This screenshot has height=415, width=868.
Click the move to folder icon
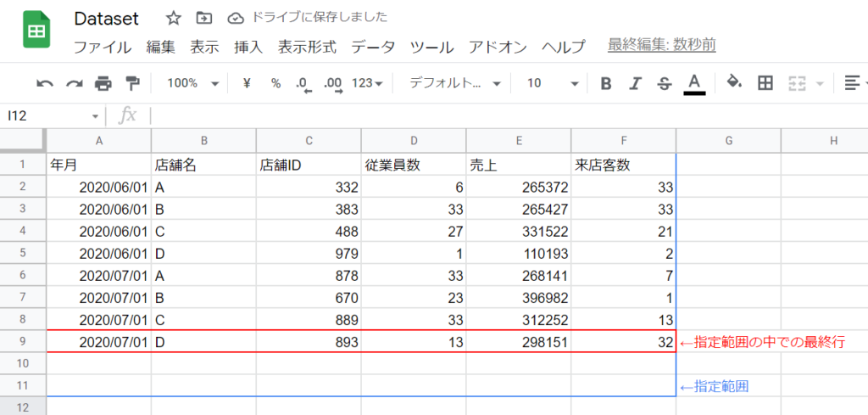(203, 18)
